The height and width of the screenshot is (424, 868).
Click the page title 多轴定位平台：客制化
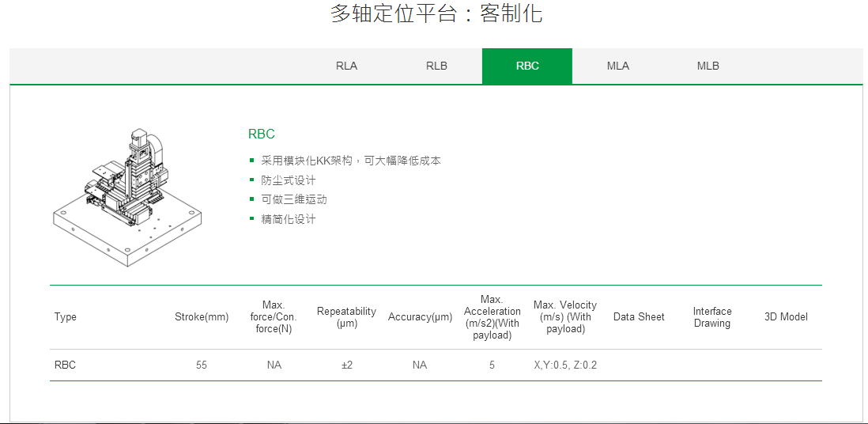tap(436, 14)
